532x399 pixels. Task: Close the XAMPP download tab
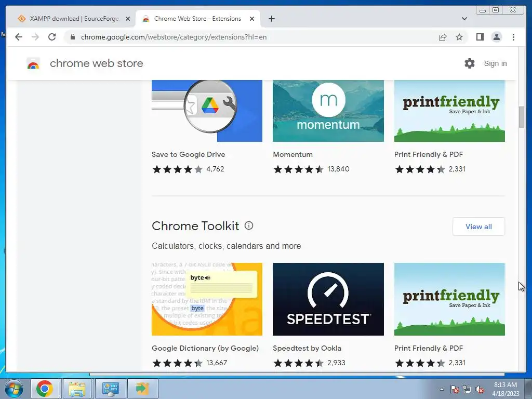pyautogui.click(x=128, y=19)
